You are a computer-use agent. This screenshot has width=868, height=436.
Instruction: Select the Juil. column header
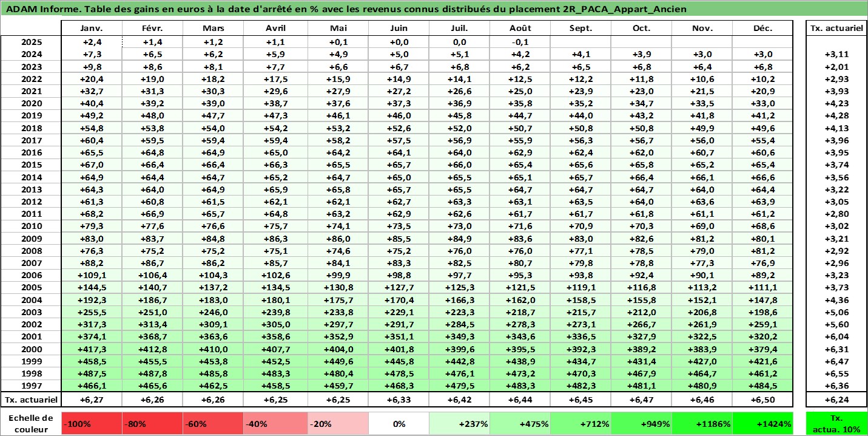coord(459,29)
